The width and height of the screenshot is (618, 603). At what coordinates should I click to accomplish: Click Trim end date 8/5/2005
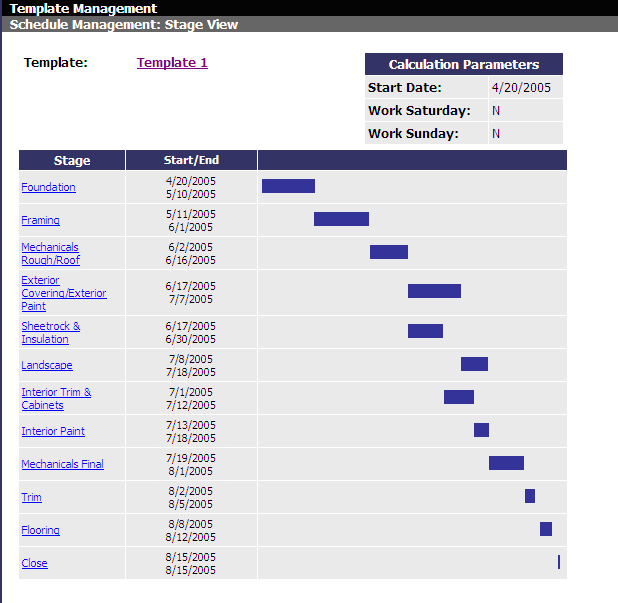(191, 504)
